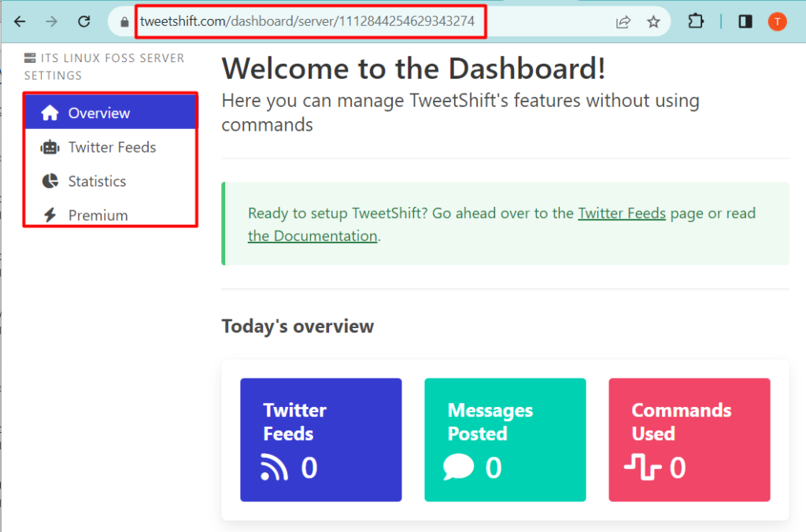Open Premium in the sidebar

(x=110, y=215)
